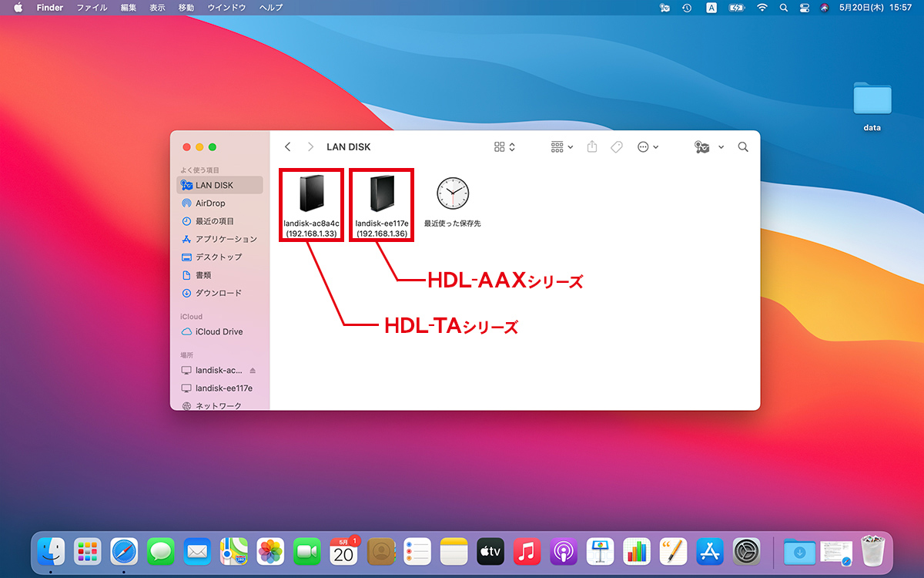Go back in Finder window
The height and width of the screenshot is (578, 924).
[x=287, y=146]
